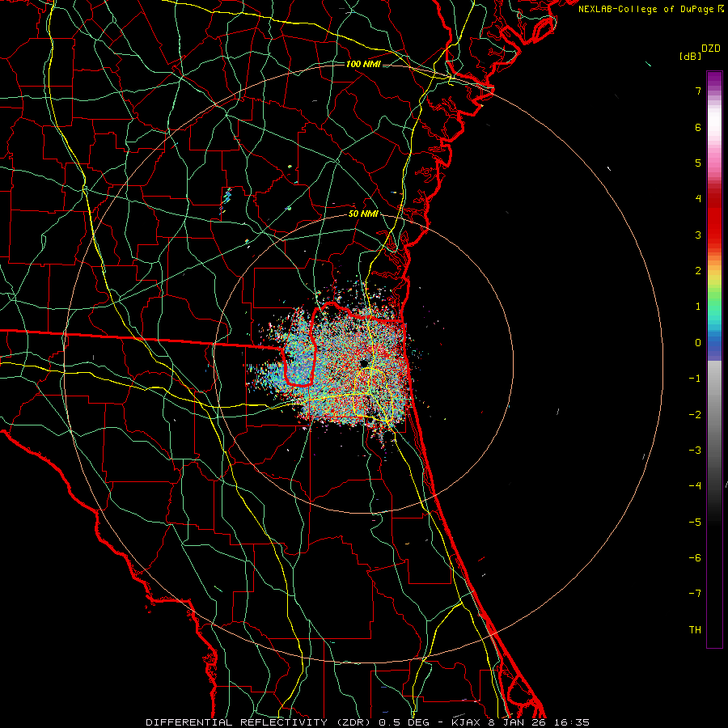Click the 16:35 timestamp in footer
This screenshot has height=728, width=728.
[x=573, y=722]
